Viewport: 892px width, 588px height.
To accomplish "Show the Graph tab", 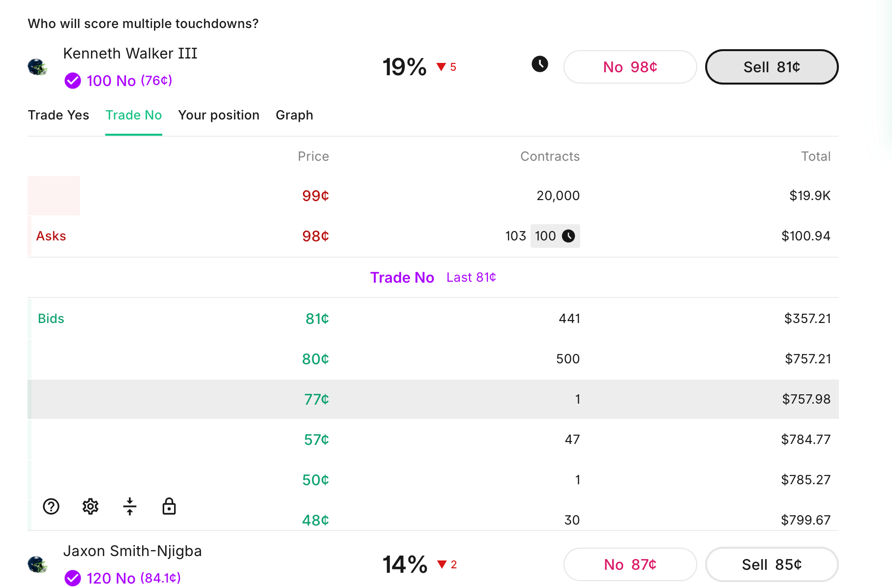I will 294,115.
